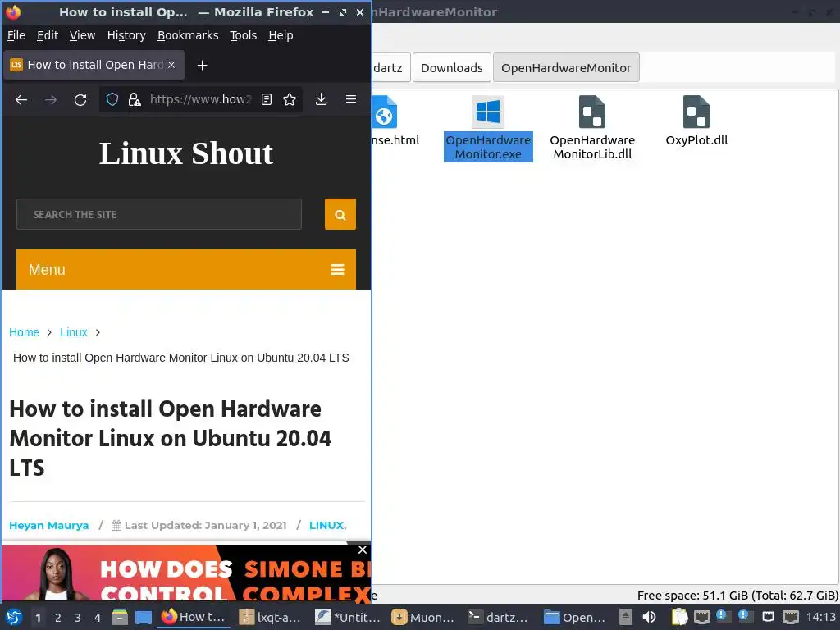Activate the 'dartz...' terminal taskbar button

click(x=500, y=617)
